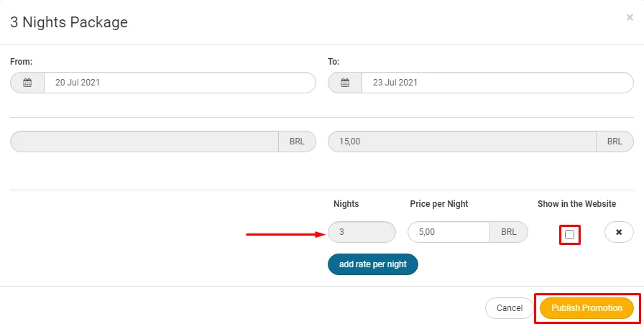This screenshot has height=329, width=644.
Task: Click the 3 Nights Package title
Action: pyautogui.click(x=69, y=22)
